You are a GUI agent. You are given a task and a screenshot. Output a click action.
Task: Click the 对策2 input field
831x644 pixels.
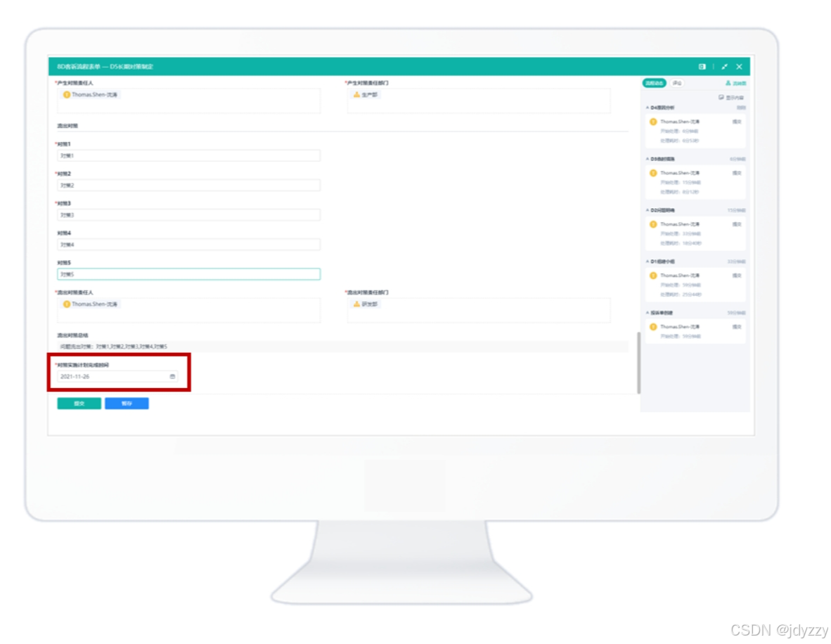coord(188,186)
